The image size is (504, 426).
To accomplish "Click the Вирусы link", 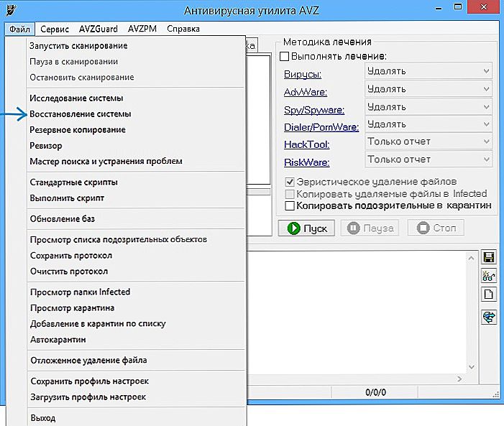I will coord(303,75).
